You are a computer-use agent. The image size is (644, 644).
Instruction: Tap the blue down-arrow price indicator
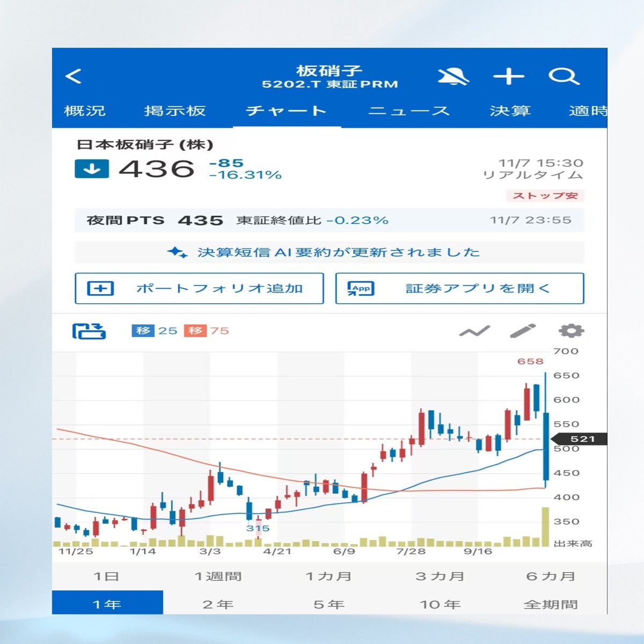(x=92, y=169)
